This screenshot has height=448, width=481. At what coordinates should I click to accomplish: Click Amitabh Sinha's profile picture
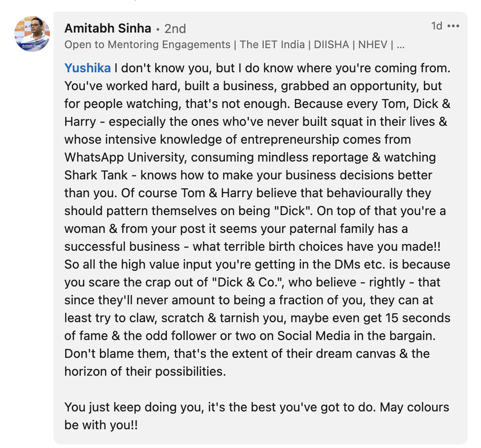pyautogui.click(x=32, y=33)
